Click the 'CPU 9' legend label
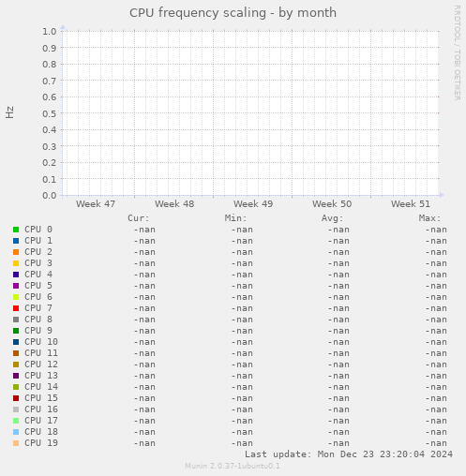This screenshot has width=466, height=476. (x=38, y=331)
